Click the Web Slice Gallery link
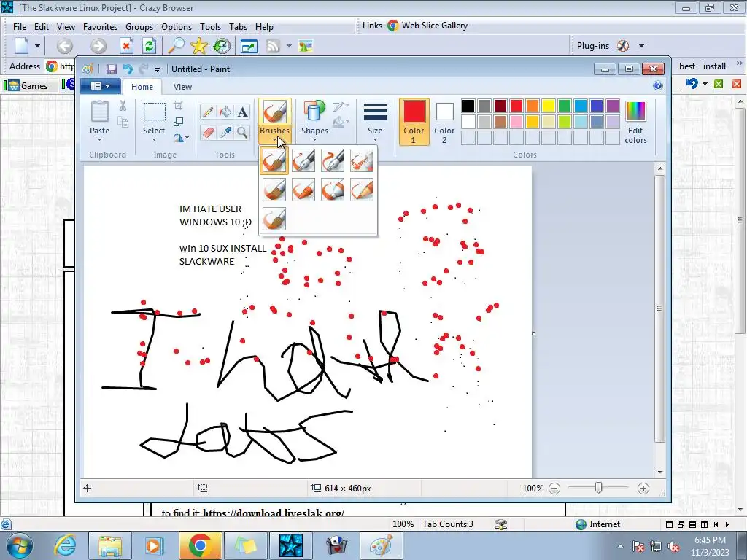This screenshot has width=747, height=560. tap(427, 26)
